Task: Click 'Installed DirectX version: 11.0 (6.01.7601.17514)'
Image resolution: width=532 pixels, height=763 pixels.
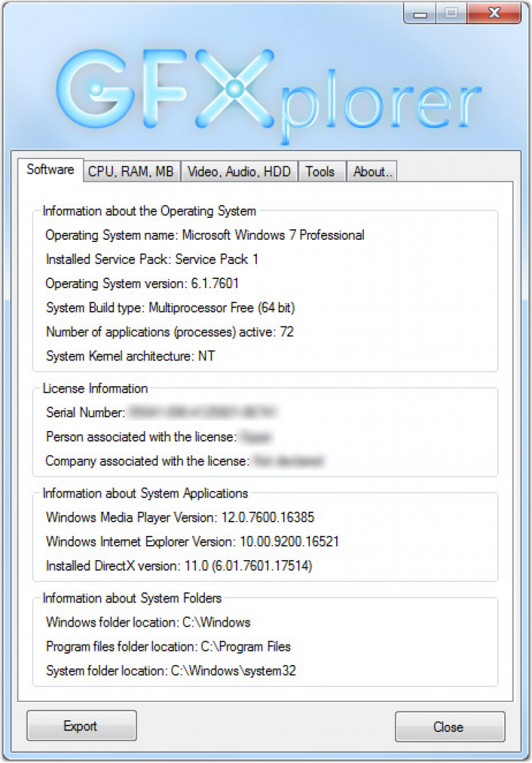Action: (x=179, y=566)
